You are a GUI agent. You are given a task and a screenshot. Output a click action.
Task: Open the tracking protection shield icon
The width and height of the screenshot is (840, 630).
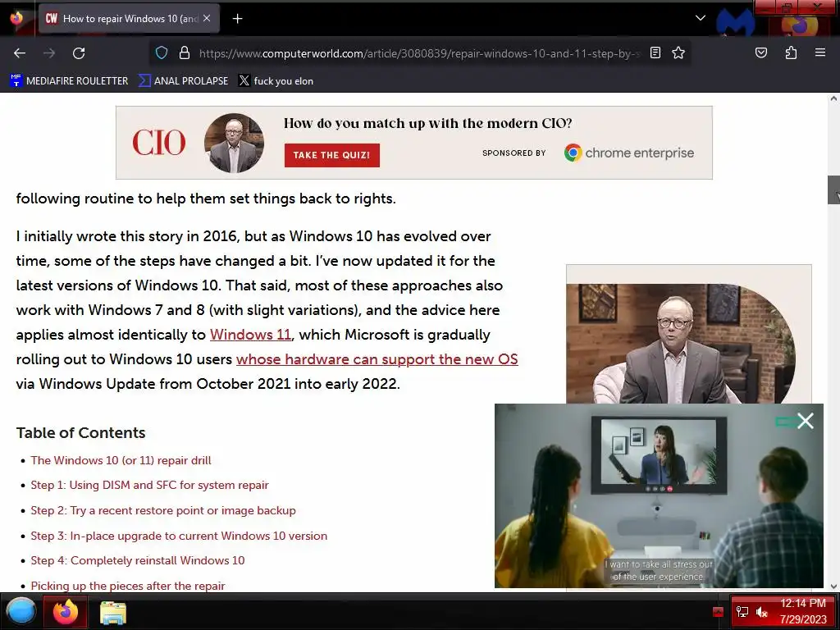[162, 52]
